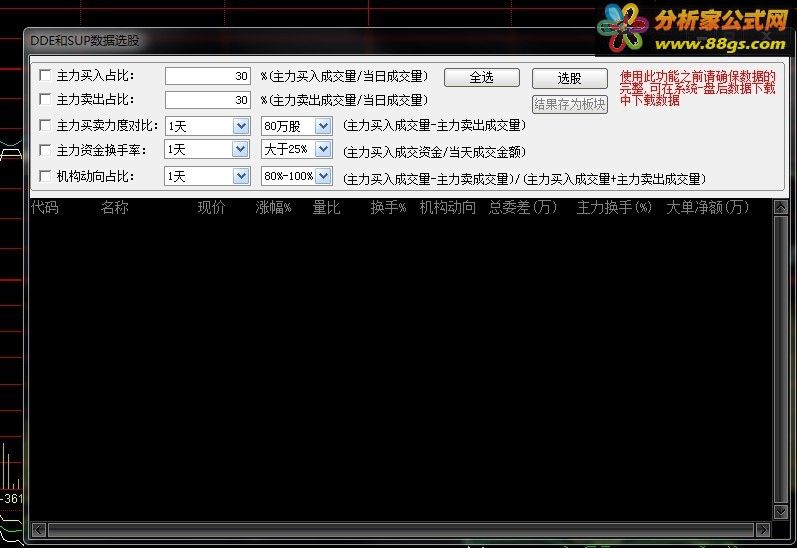Click the horizontal scrollbar track

pos(401,530)
